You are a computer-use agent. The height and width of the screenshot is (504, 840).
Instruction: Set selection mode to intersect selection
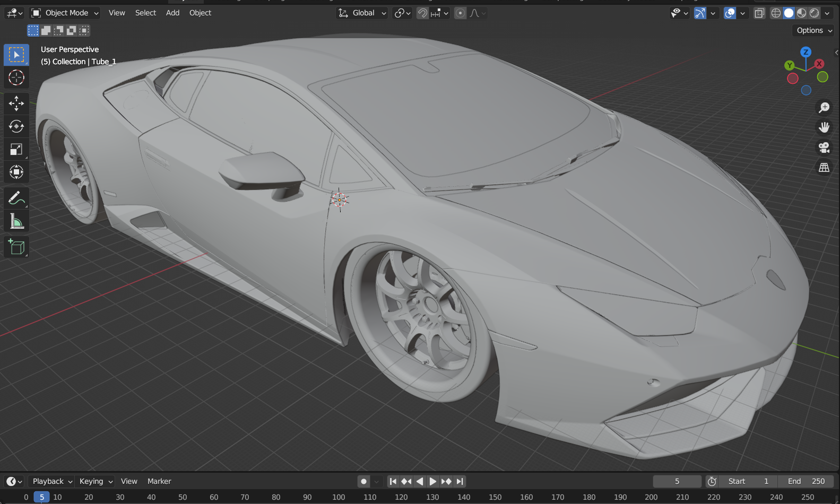tap(84, 30)
